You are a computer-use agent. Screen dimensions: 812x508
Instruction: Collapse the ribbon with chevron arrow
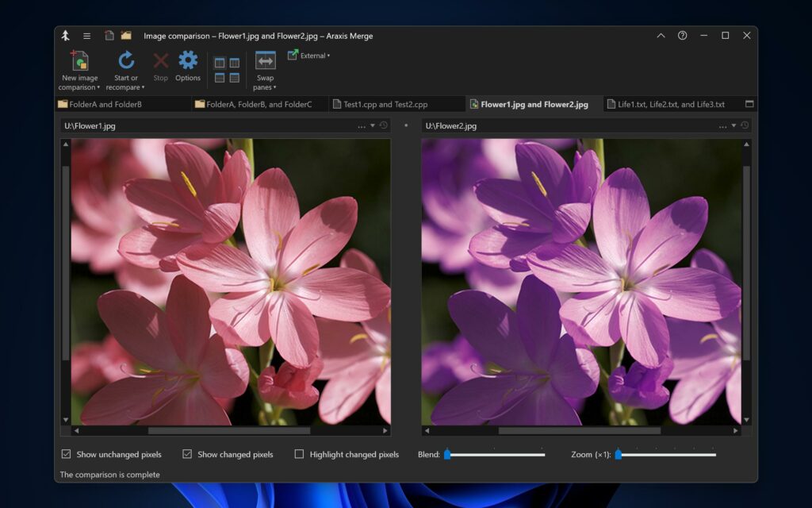click(661, 35)
